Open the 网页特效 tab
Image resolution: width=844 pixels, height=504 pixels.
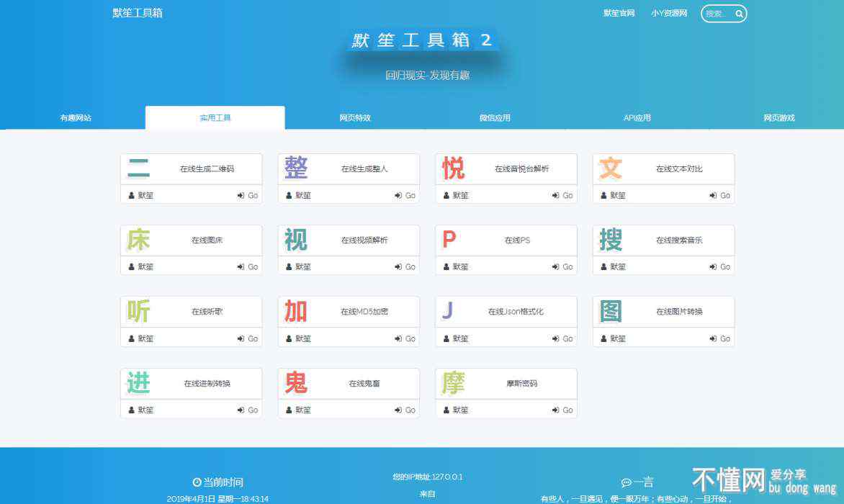pos(355,118)
